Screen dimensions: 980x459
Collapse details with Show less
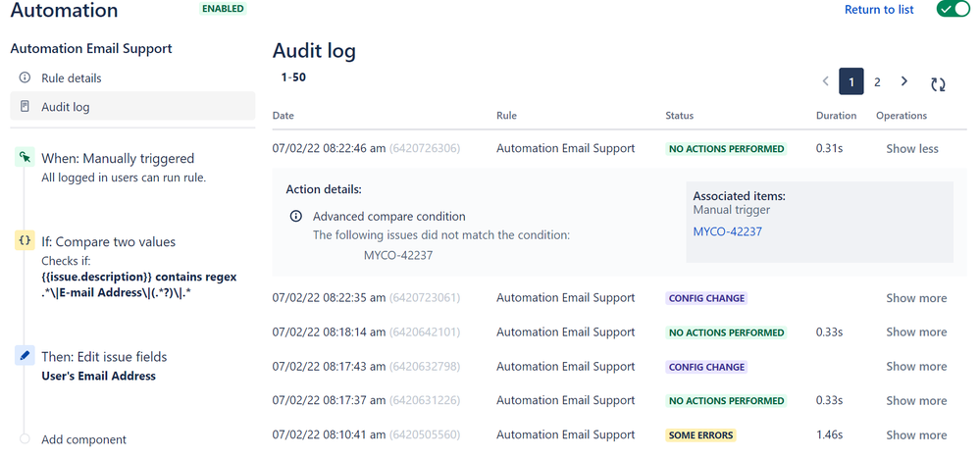[912, 149]
